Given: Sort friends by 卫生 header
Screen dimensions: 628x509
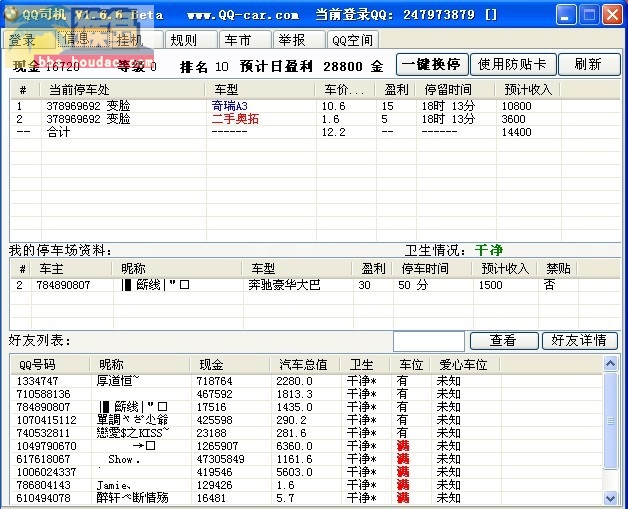Looking at the screenshot, I should (364, 364).
